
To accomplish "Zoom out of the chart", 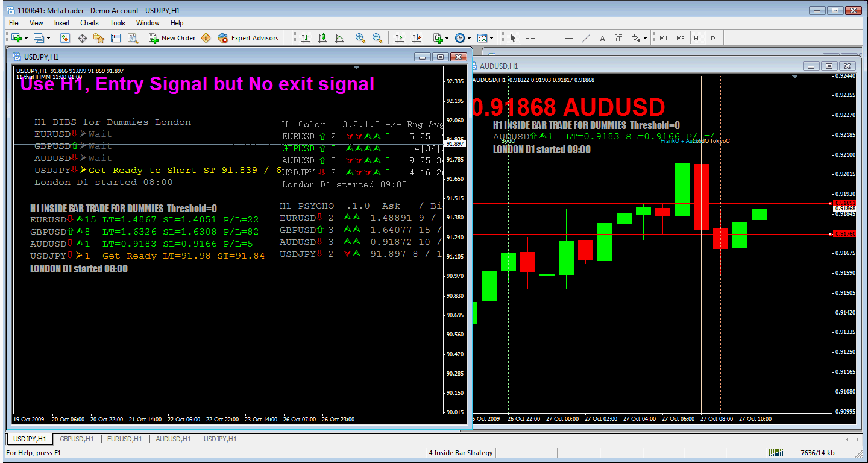I will [x=377, y=38].
